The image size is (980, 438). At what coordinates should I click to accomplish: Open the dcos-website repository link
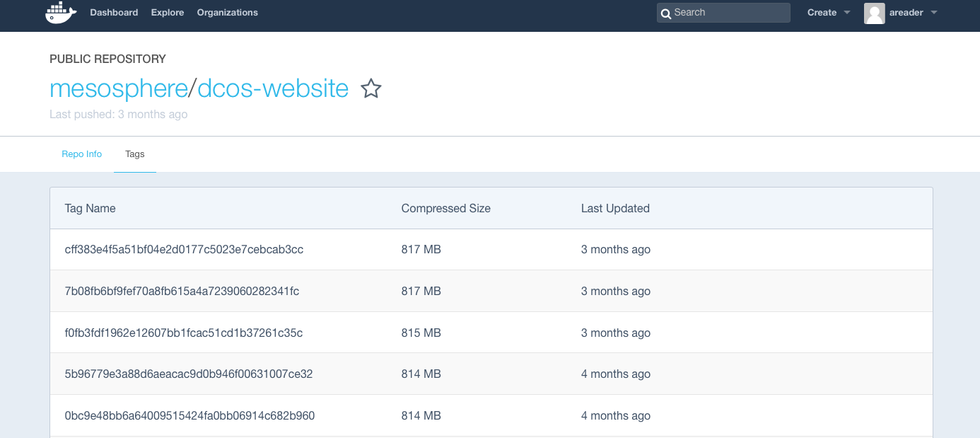[273, 89]
